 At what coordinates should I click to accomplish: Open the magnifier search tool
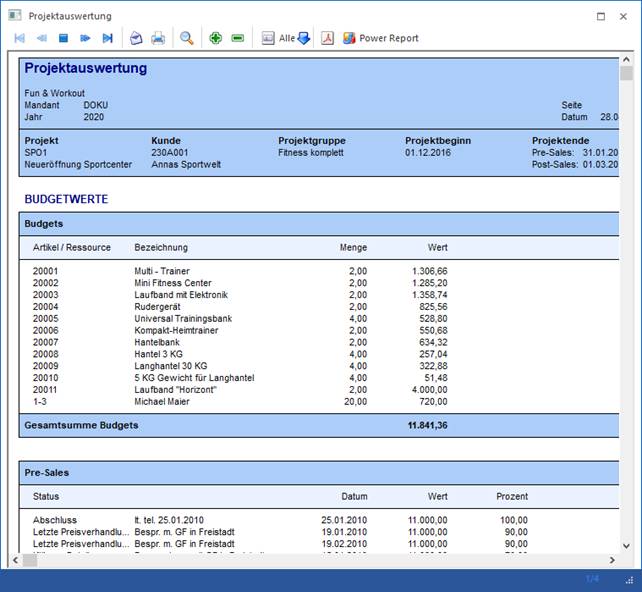[x=187, y=38]
